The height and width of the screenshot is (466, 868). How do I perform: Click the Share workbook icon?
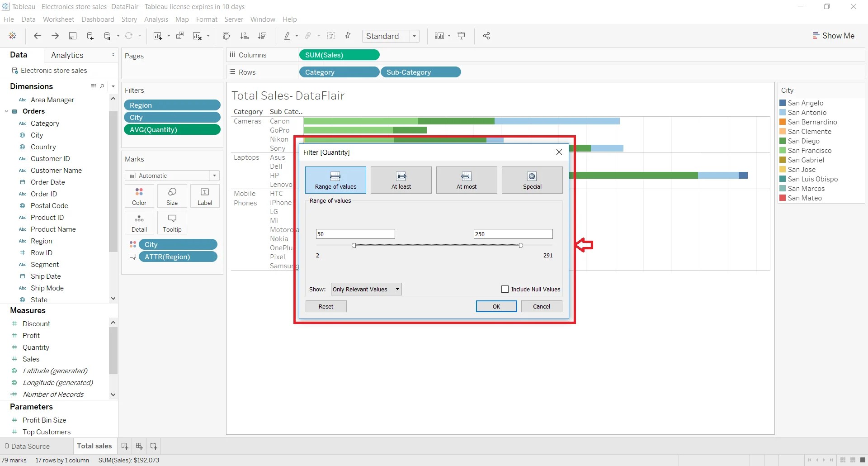coord(486,36)
